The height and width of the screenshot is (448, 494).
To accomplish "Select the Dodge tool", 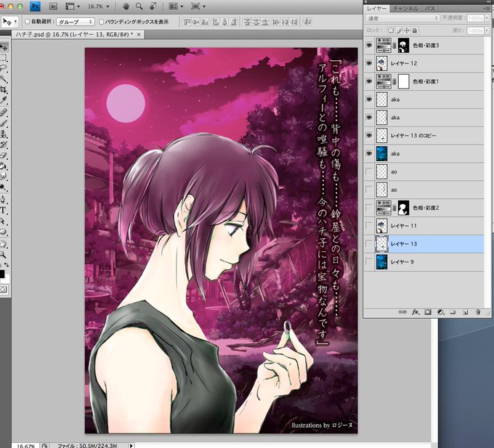I will pyautogui.click(x=4, y=187).
